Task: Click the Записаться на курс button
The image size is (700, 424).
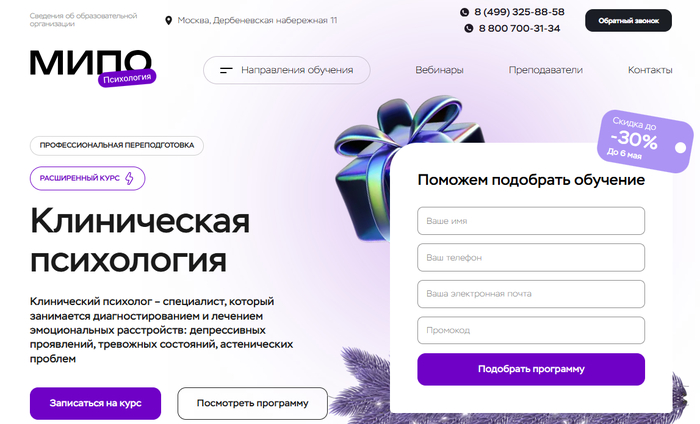Action: tap(96, 403)
